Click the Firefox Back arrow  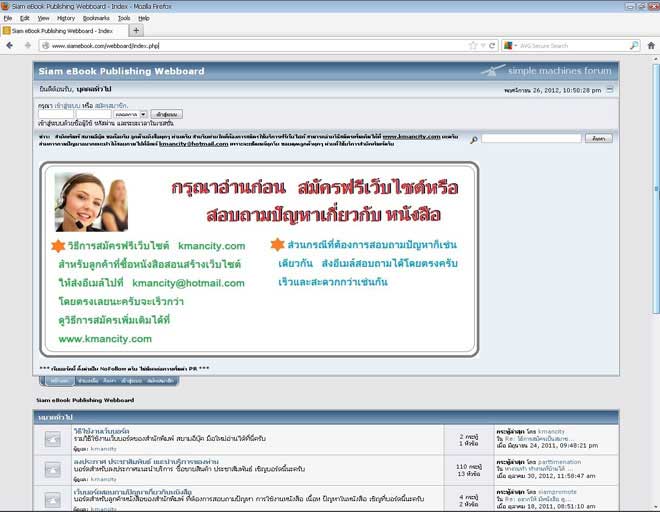click(9, 45)
